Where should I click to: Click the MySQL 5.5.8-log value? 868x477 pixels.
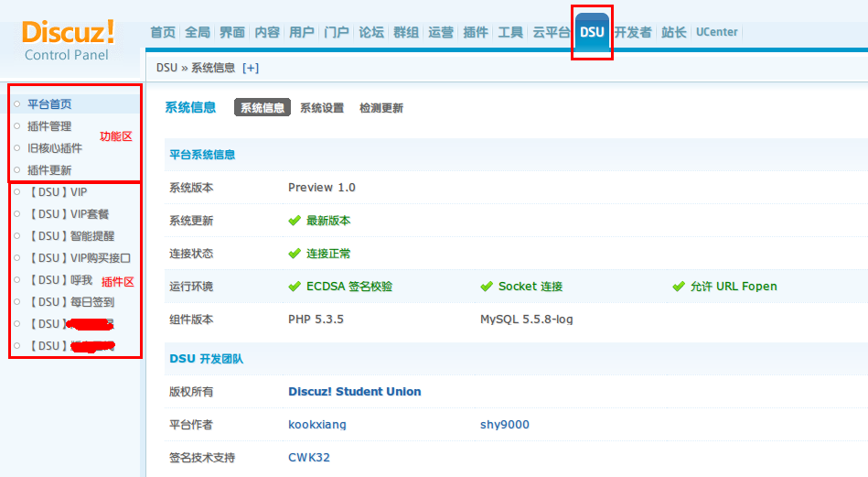(x=527, y=320)
